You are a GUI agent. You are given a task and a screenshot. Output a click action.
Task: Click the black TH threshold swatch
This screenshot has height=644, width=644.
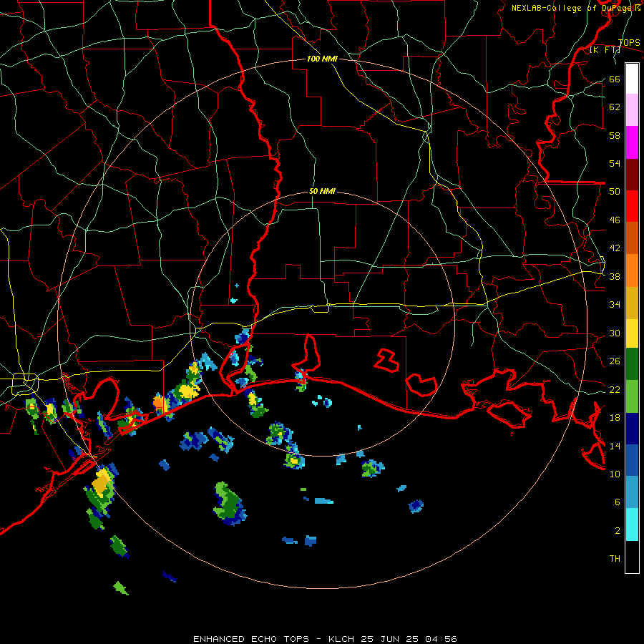[632, 557]
